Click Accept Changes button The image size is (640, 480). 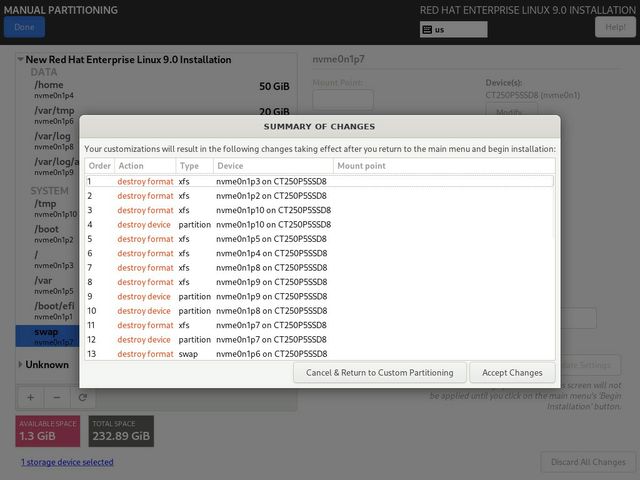(512, 373)
